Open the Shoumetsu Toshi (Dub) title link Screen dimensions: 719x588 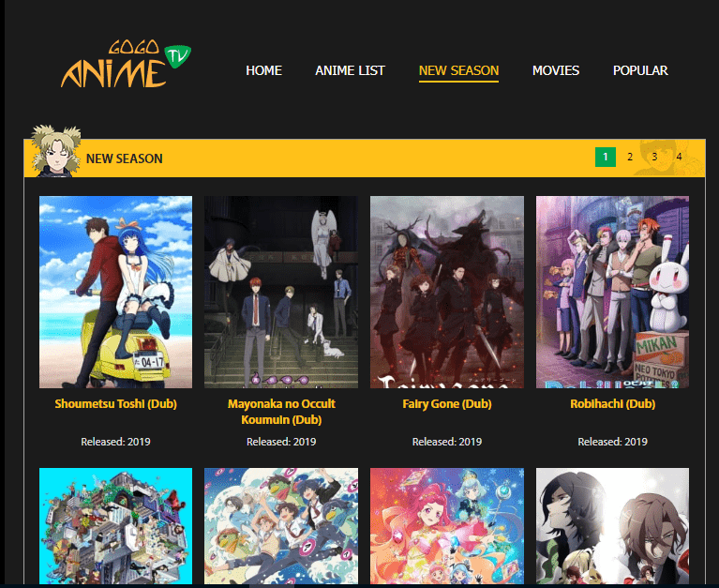tap(115, 404)
